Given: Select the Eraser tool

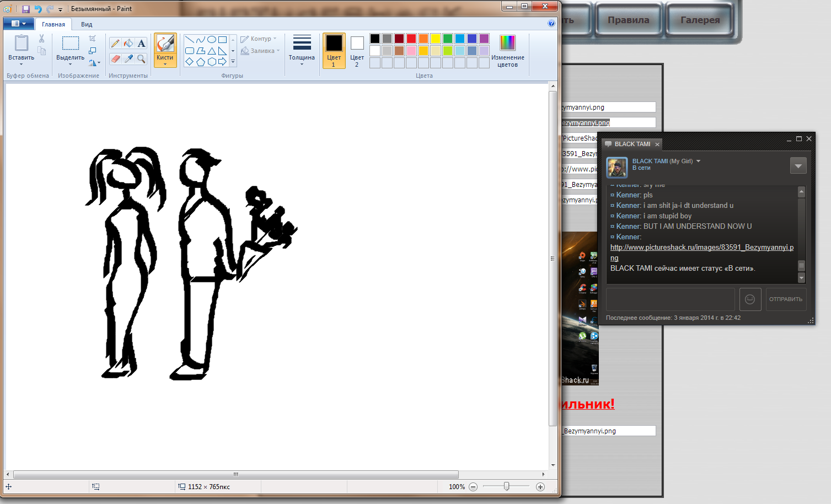Looking at the screenshot, I should [115, 58].
